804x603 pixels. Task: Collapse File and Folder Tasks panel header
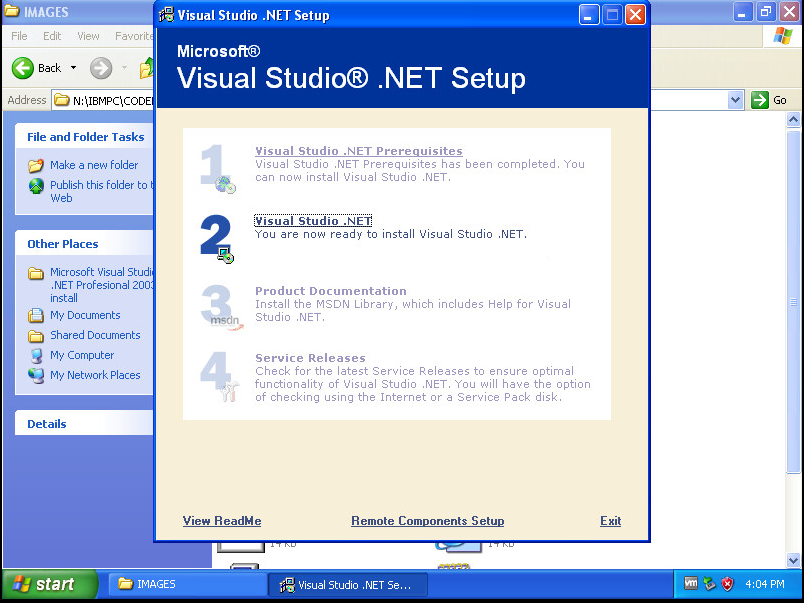click(85, 137)
